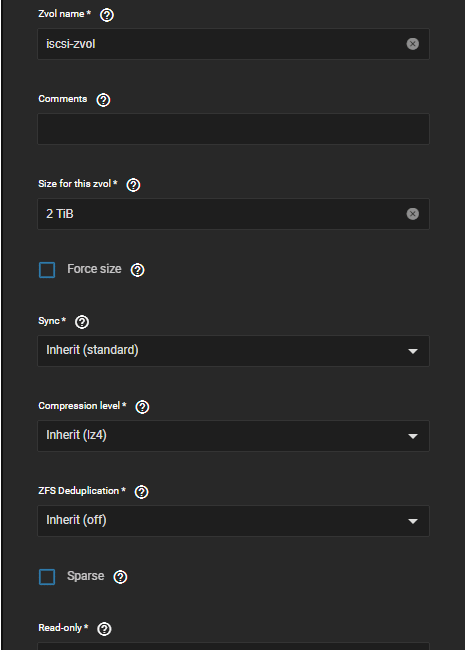Expand the Compression level Inherit (lz4) dropdown
465x650 pixels.
point(233,436)
